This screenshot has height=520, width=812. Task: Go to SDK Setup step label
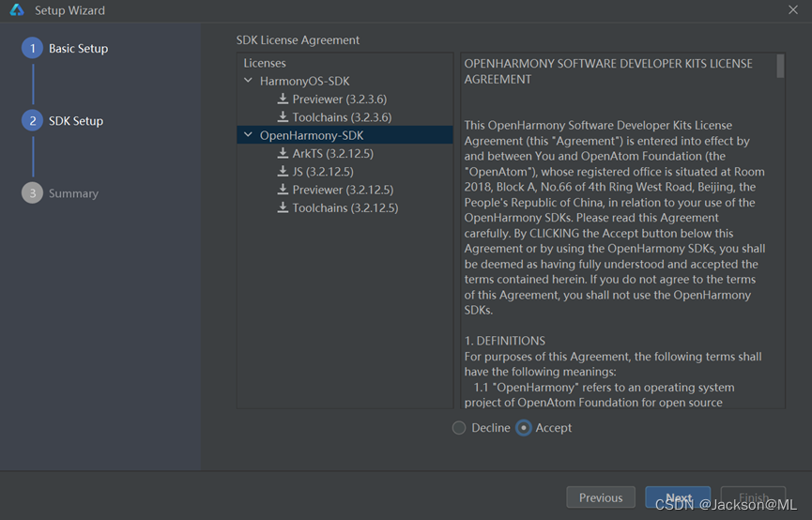point(76,121)
